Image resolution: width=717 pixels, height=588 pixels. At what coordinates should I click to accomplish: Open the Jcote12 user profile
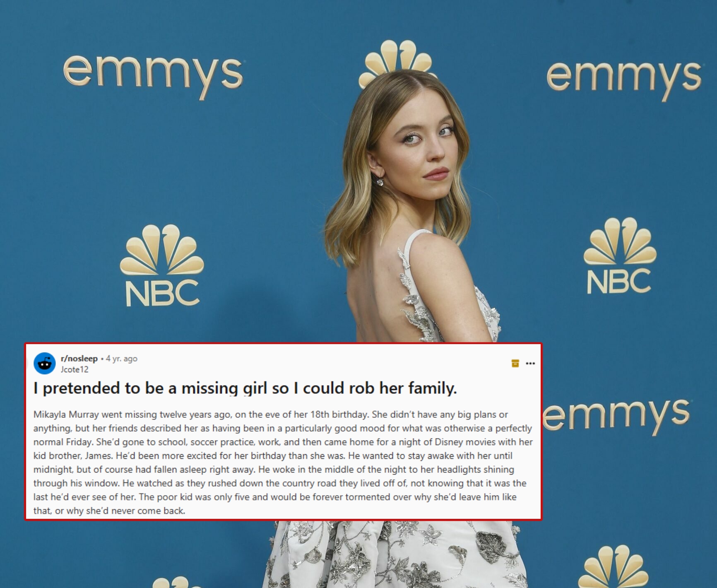point(75,369)
